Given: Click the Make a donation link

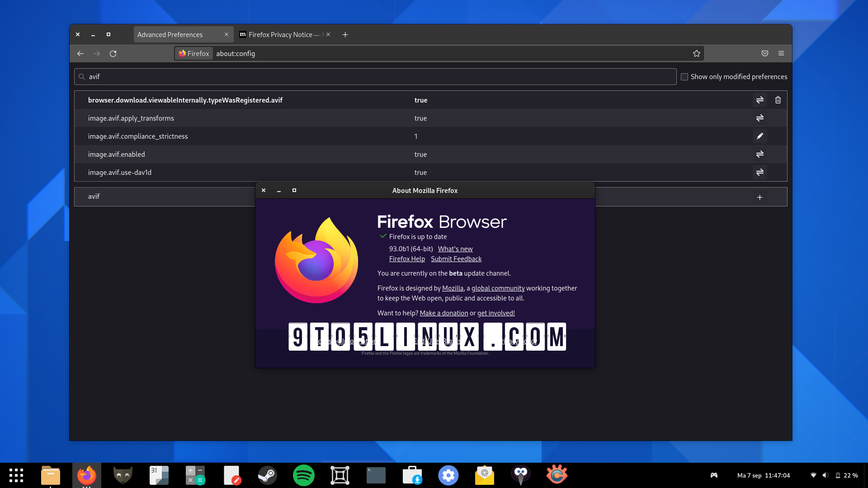Looking at the screenshot, I should 444,313.
